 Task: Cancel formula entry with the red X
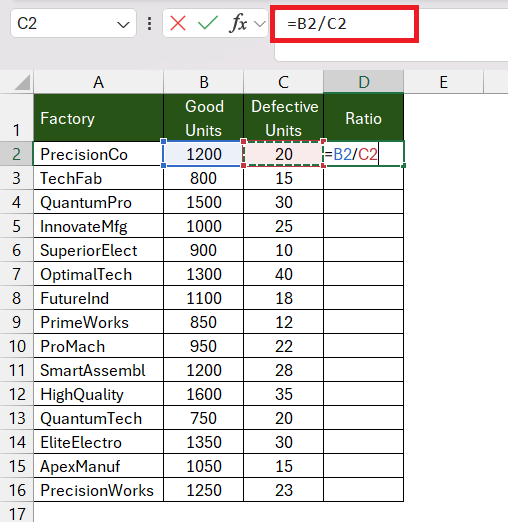(178, 24)
